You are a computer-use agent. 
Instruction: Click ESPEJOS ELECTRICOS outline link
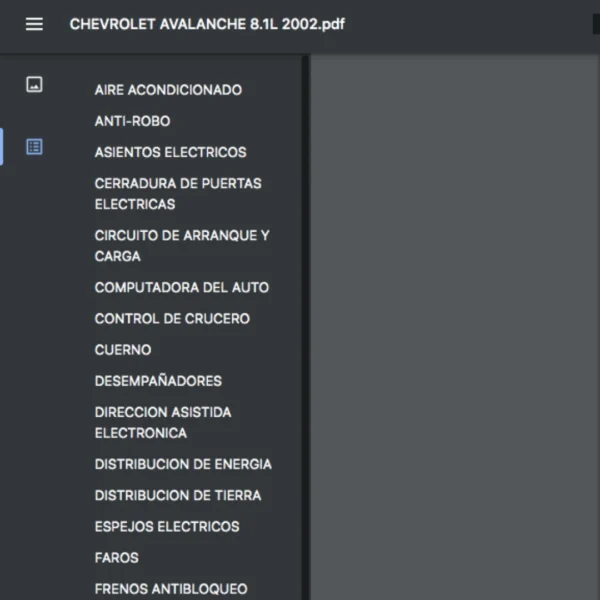(x=167, y=526)
